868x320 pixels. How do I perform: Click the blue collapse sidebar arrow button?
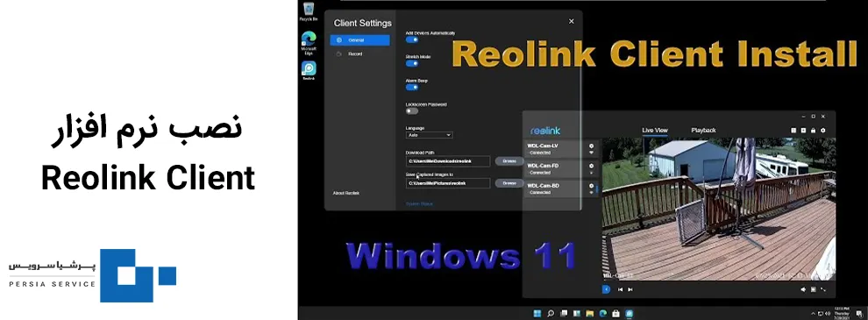(x=606, y=289)
